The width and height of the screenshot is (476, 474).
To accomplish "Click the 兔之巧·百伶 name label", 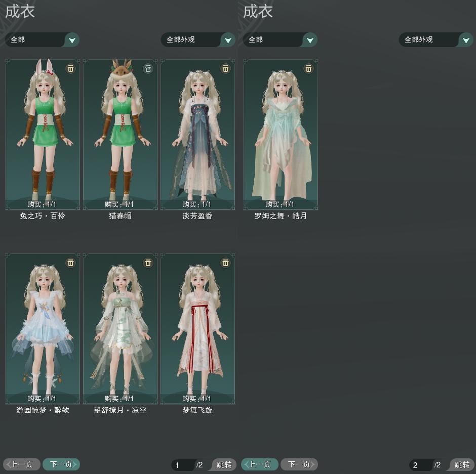I will click(x=43, y=216).
